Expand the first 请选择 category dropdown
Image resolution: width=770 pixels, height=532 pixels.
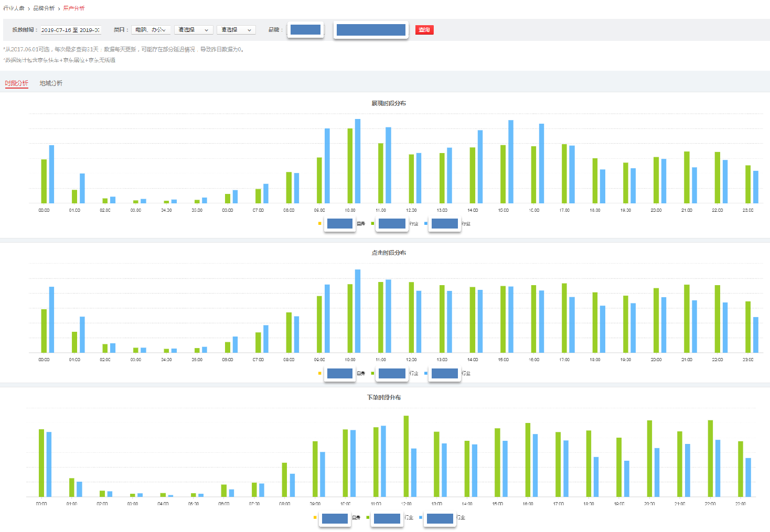[194, 30]
